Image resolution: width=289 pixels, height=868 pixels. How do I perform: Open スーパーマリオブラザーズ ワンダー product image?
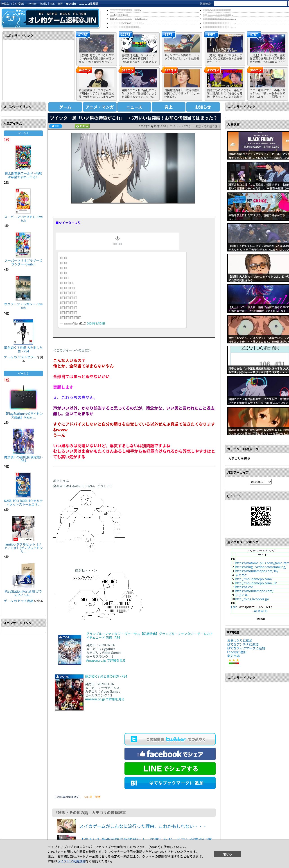click(x=23, y=245)
